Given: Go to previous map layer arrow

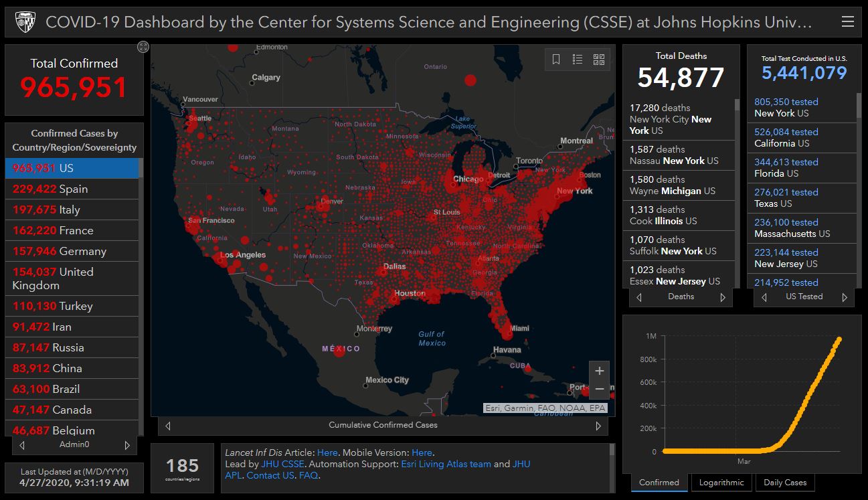Looking at the screenshot, I should 167,425.
